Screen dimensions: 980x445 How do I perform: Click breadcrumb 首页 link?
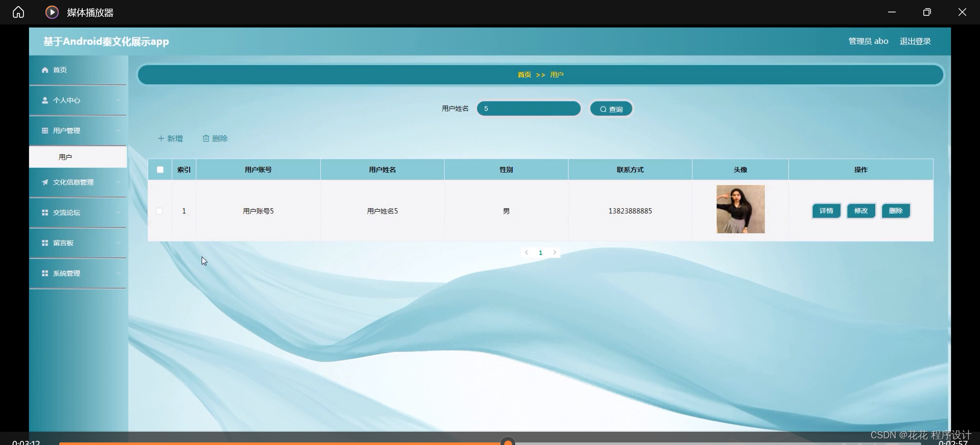[524, 75]
